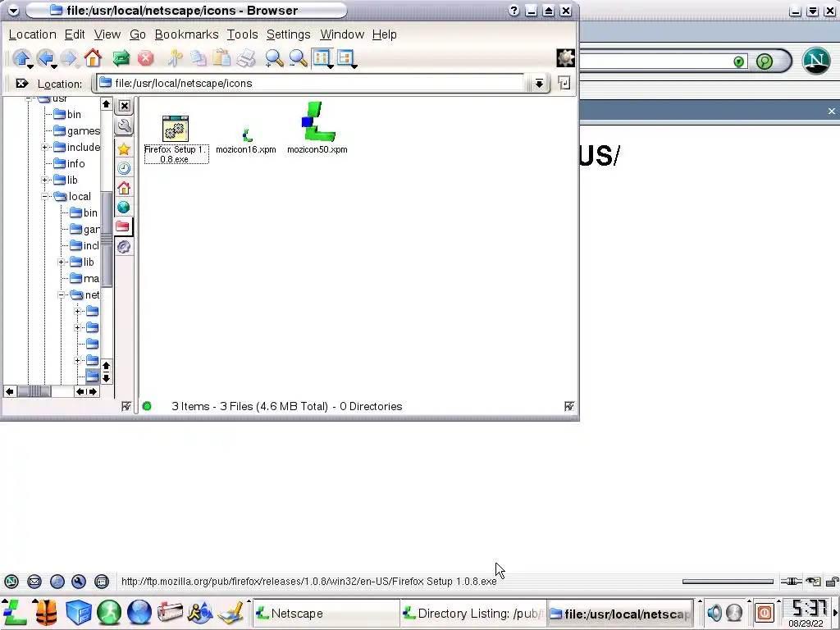Stop loading with the red X button
The height and width of the screenshot is (630, 840).
tap(145, 58)
